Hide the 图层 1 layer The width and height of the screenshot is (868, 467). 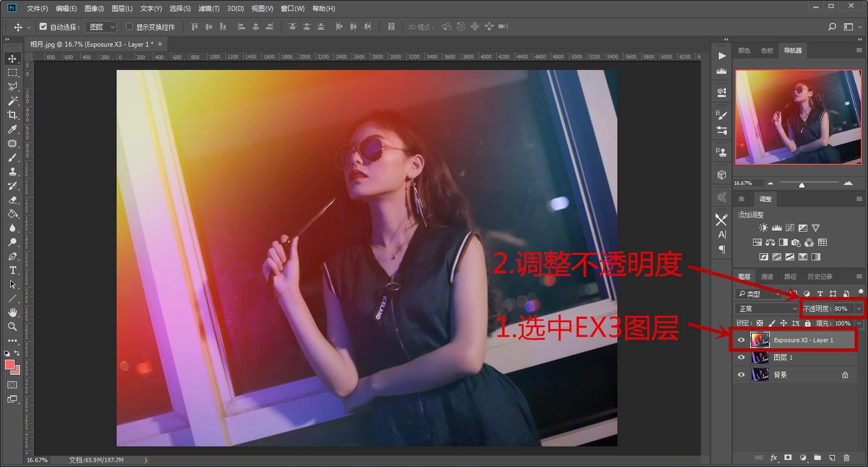741,357
